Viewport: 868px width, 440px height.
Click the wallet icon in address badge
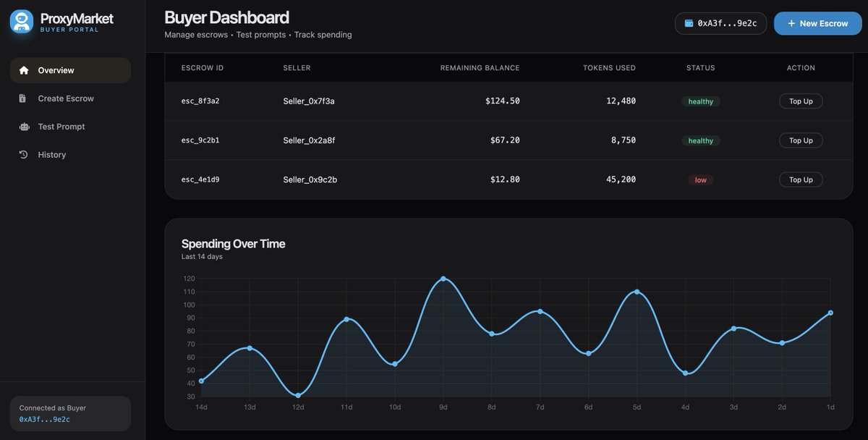pyautogui.click(x=689, y=23)
